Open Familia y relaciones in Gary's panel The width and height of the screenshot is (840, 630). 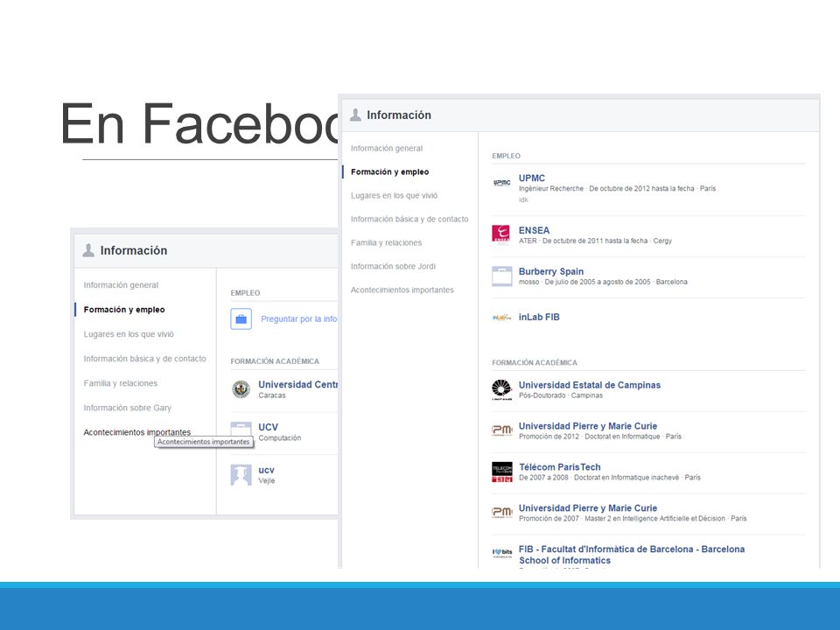[120, 383]
